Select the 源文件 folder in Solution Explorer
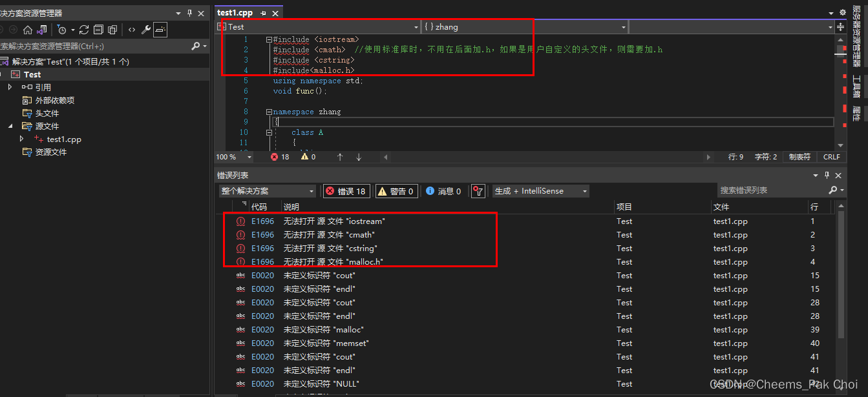 click(48, 126)
